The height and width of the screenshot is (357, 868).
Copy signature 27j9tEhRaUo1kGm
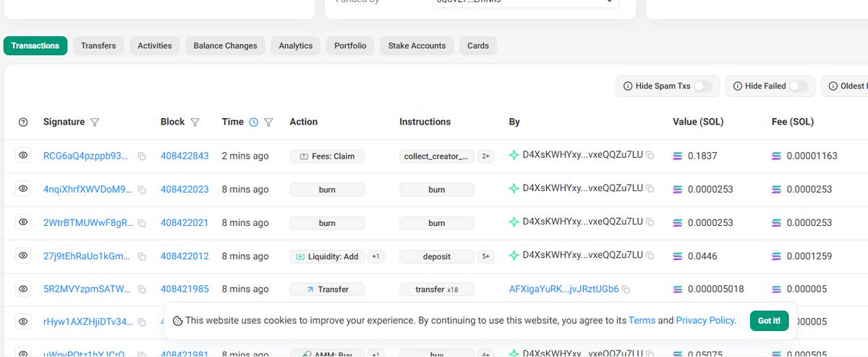142,256
